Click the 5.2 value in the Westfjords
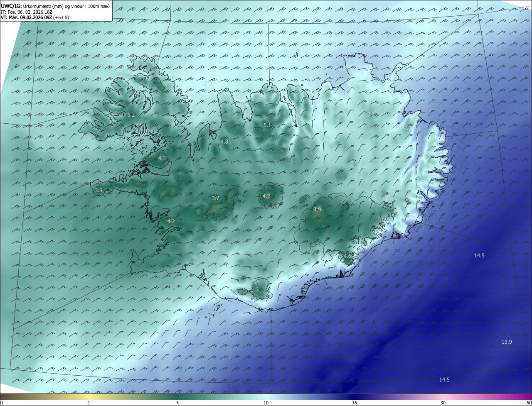Screen dimensions: 532x406 131,115
